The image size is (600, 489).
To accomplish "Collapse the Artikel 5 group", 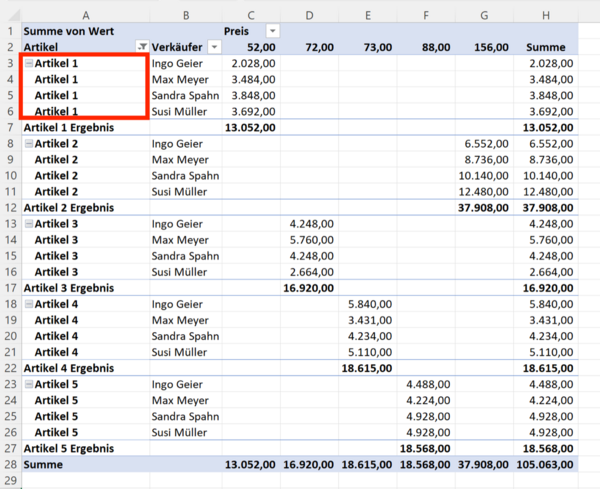I will tap(29, 384).
